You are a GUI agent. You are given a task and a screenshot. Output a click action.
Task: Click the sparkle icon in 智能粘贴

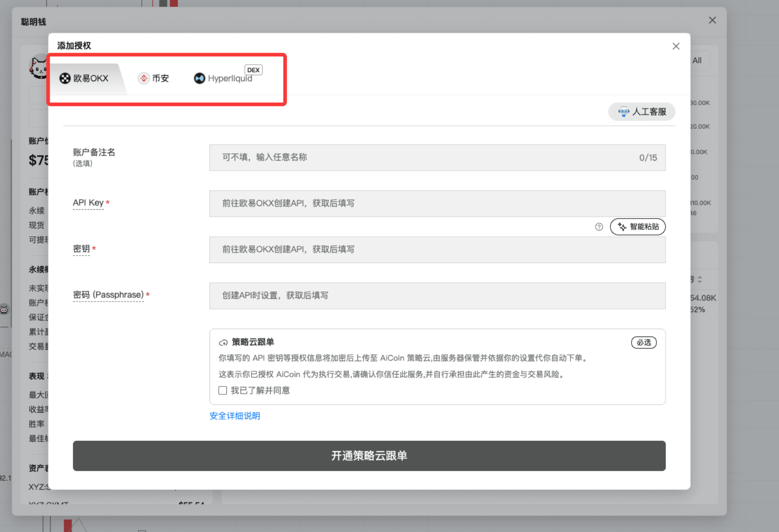[x=622, y=227]
